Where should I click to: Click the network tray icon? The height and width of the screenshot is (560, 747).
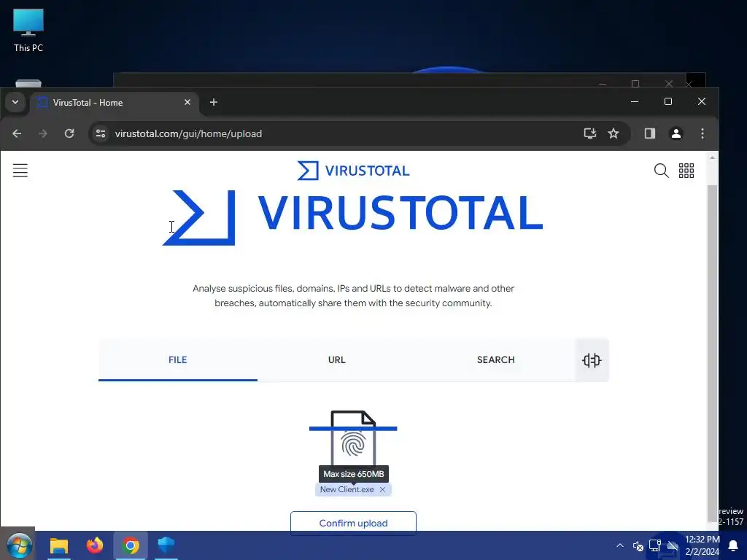(655, 545)
